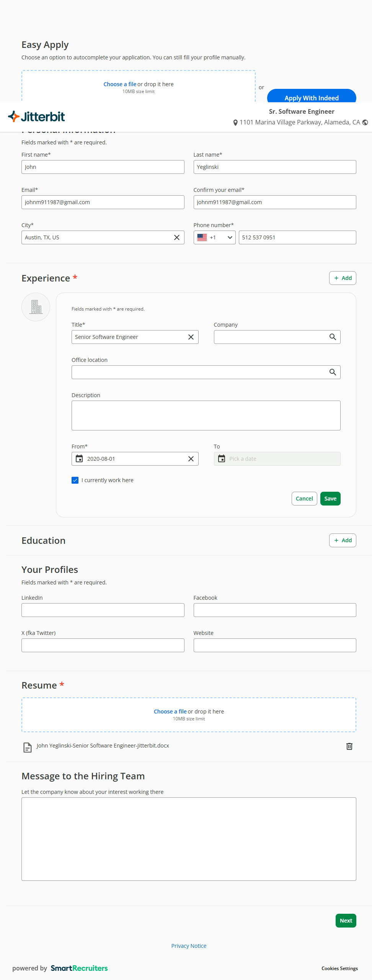Delete uploaded resume with trash icon
This screenshot has height=980, width=372.
click(x=349, y=746)
